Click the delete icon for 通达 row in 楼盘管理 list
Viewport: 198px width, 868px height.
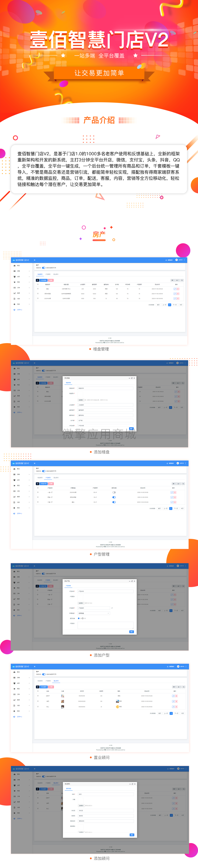point(178,289)
